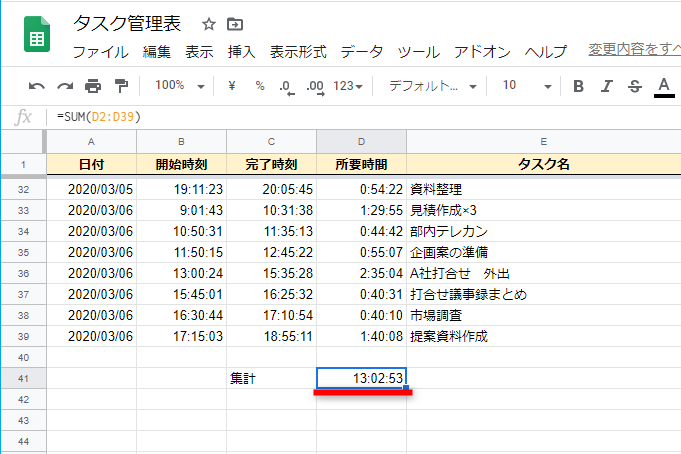Select row 32 header

(23, 189)
